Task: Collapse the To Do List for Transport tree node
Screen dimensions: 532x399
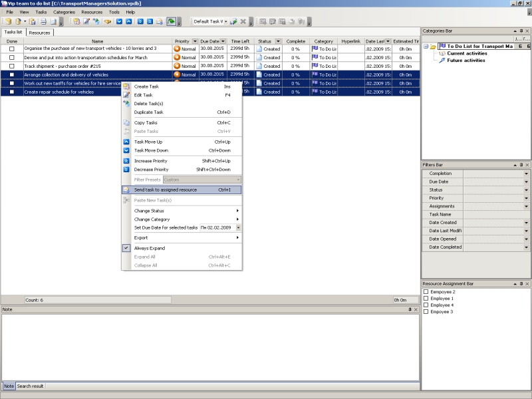Action: coord(425,47)
